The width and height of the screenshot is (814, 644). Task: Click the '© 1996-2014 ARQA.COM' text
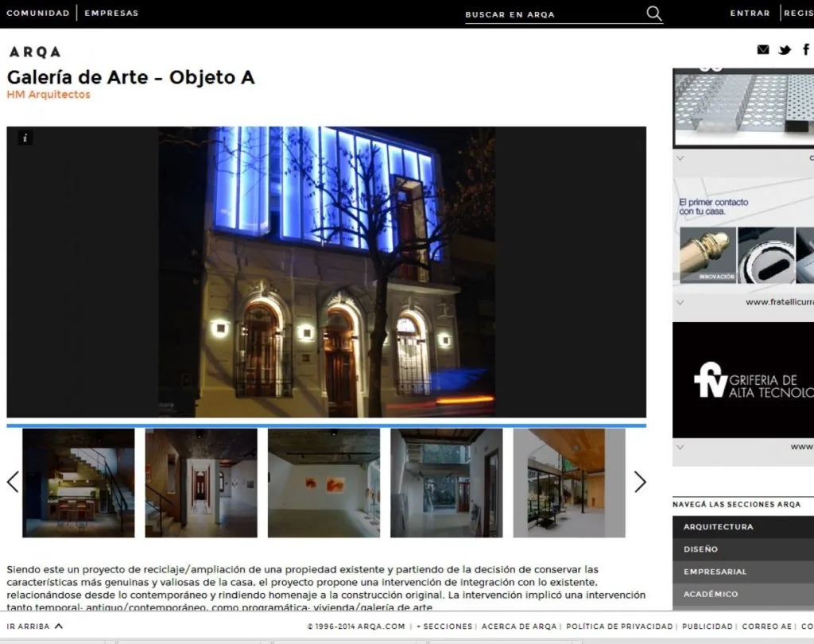point(355,627)
